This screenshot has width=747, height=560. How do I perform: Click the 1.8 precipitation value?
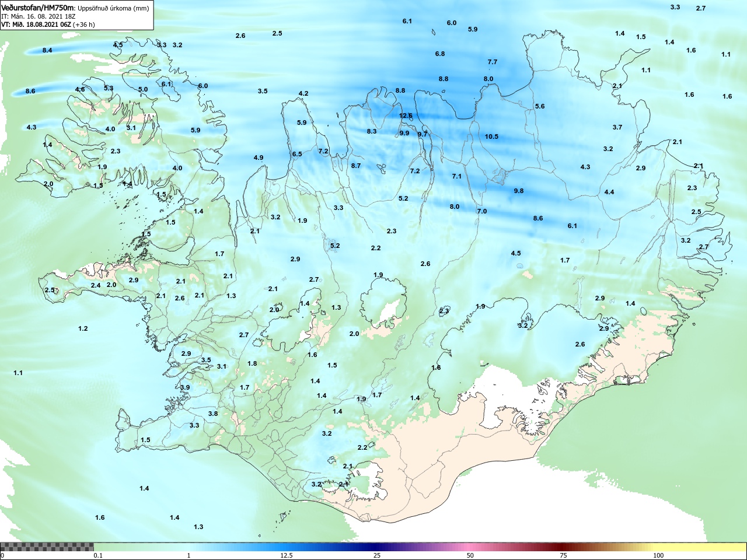252,363
